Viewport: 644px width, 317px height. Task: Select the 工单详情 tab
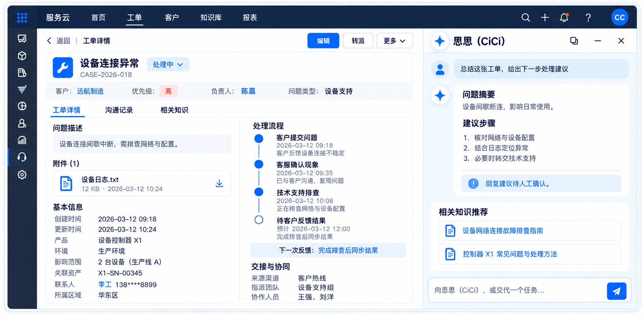66,110
